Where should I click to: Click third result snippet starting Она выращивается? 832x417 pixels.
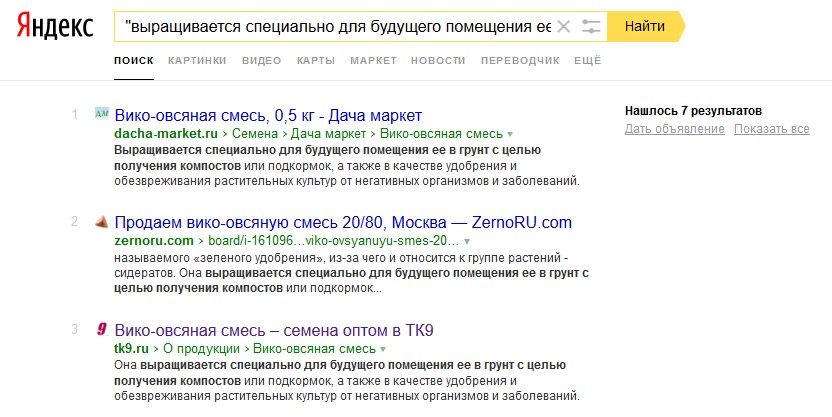(x=347, y=380)
